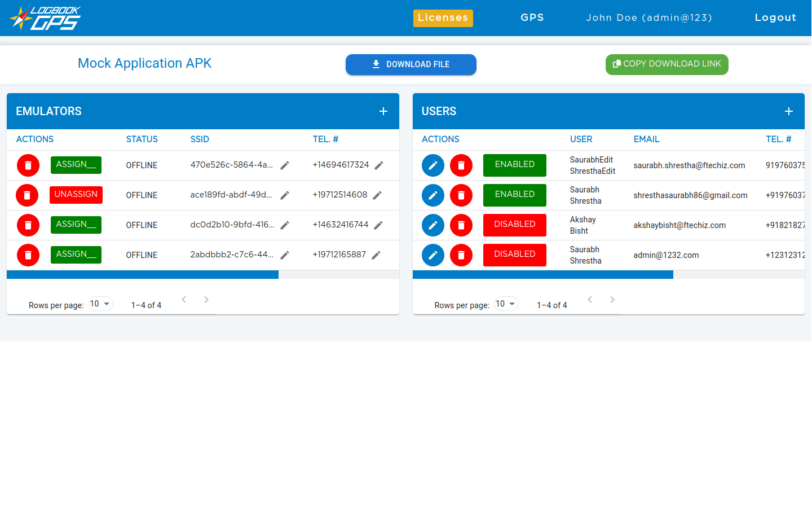The width and height of the screenshot is (812, 508).
Task: Click the Download File button
Action: (411, 64)
